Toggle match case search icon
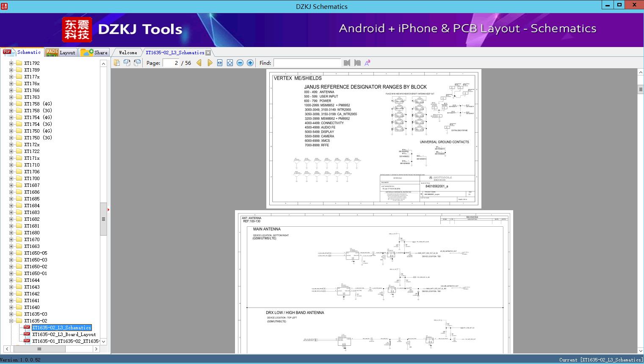The height and width of the screenshot is (364, 644). (x=368, y=63)
